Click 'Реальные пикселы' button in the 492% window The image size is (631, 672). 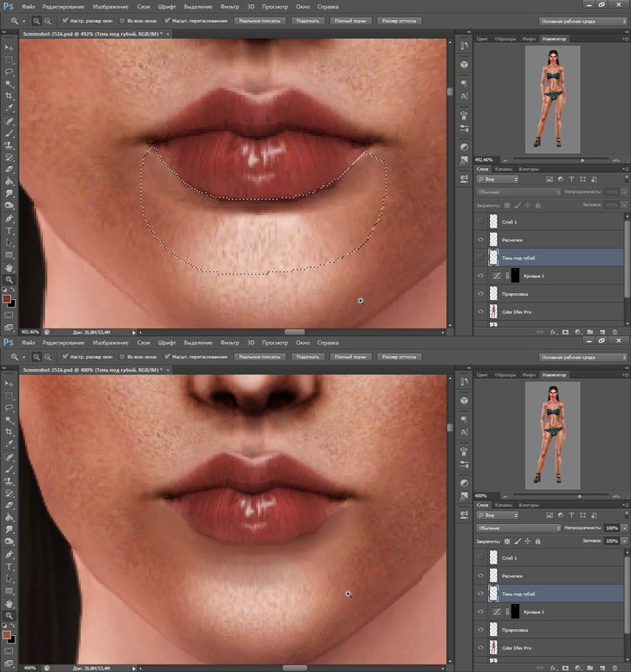(x=260, y=20)
